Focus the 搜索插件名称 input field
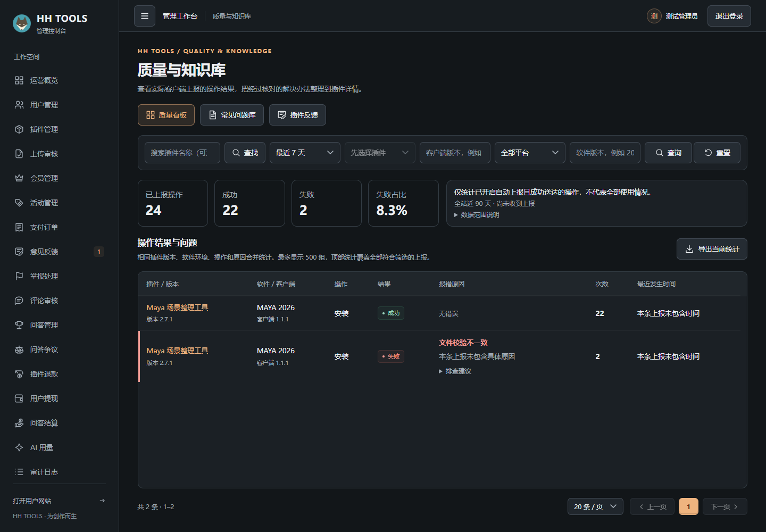 [x=182, y=153]
